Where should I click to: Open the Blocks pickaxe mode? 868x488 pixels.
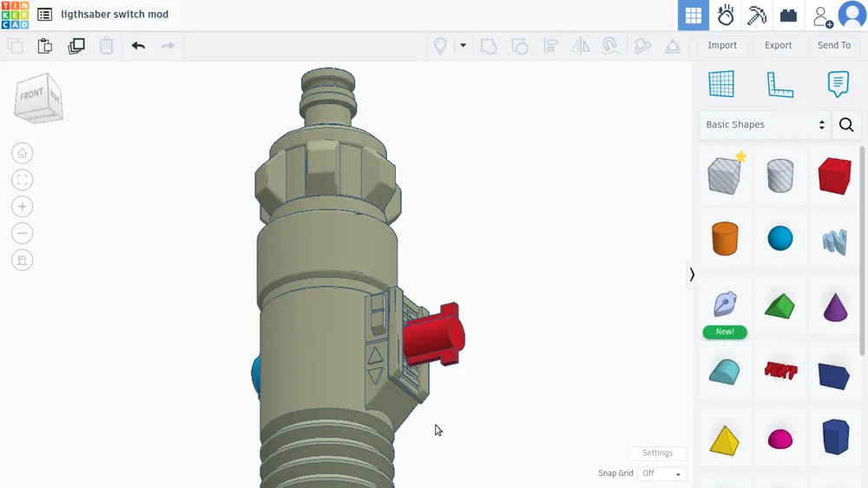(756, 15)
